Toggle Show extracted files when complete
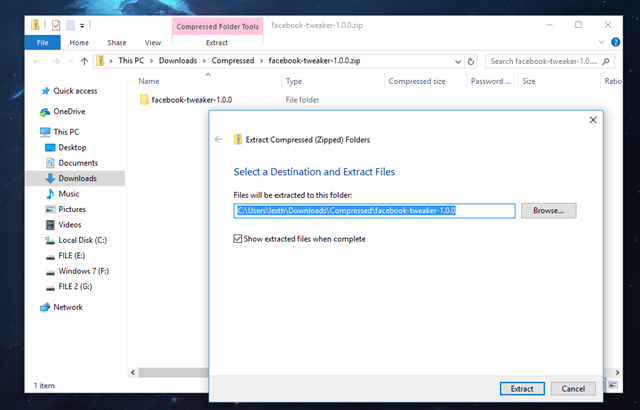Image resolution: width=640 pixels, height=410 pixels. pos(238,239)
